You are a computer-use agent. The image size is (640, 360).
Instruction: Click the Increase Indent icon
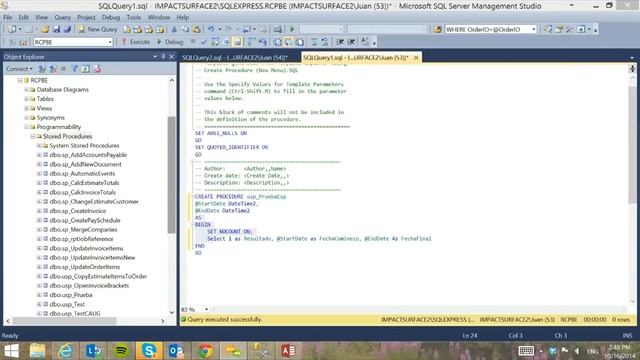point(351,42)
